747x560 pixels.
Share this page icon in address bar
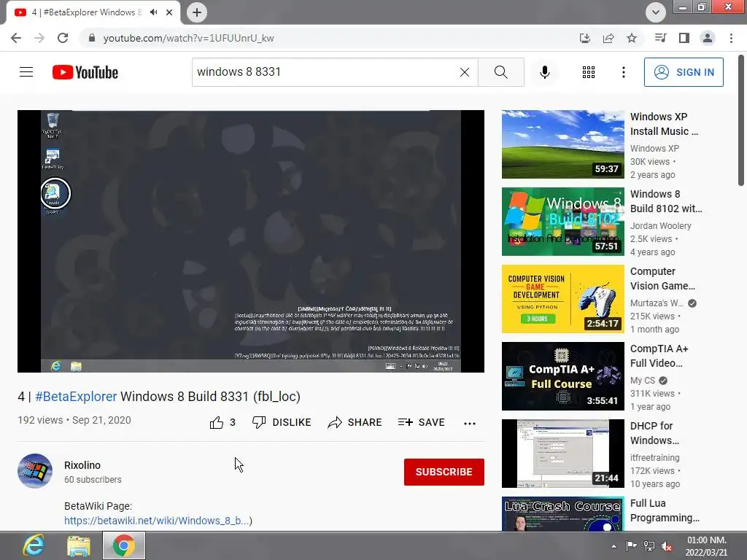[x=608, y=38]
